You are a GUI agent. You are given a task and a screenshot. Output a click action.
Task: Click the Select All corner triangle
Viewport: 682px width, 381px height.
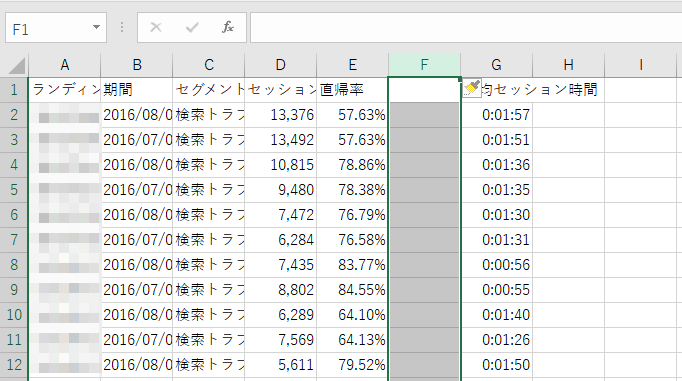(17, 66)
